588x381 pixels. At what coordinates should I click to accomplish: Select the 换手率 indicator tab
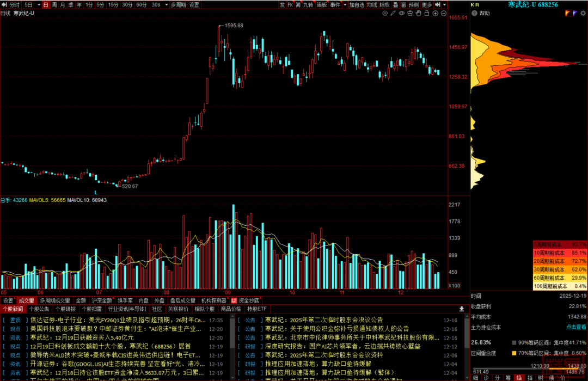click(x=125, y=300)
